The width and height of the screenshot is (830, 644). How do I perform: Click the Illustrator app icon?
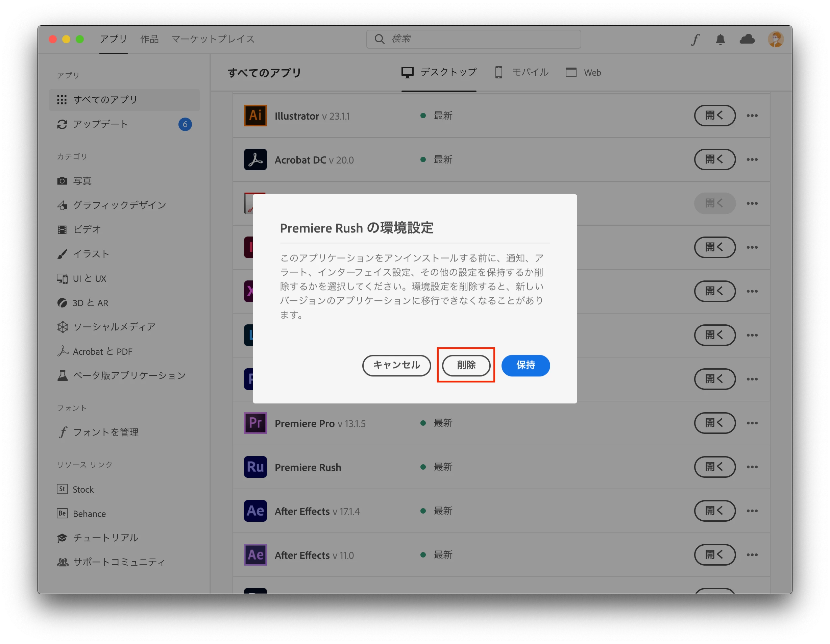click(255, 116)
